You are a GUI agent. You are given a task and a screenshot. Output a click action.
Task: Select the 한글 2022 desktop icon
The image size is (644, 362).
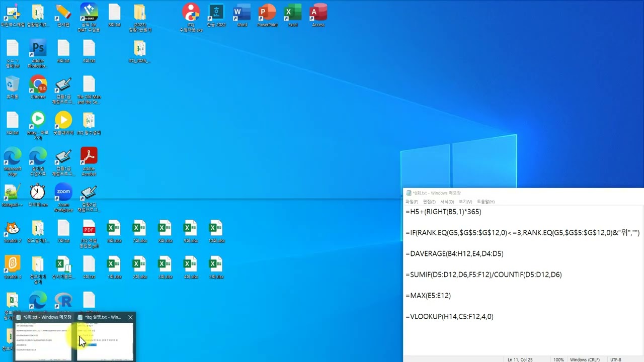(216, 15)
